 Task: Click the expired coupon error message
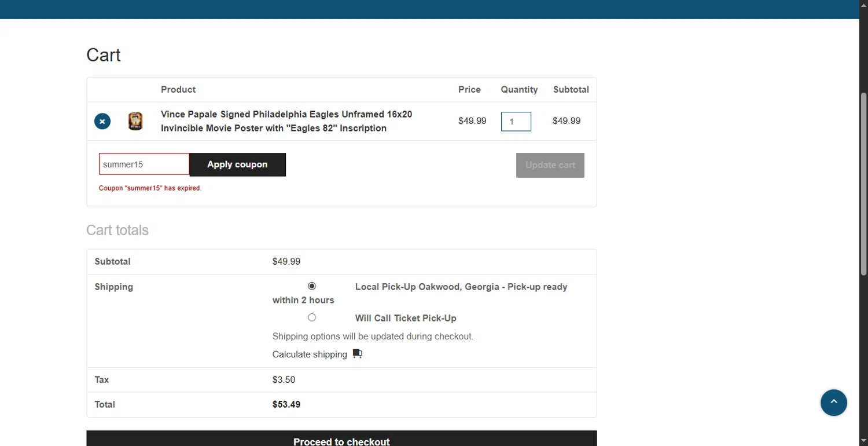pos(150,188)
